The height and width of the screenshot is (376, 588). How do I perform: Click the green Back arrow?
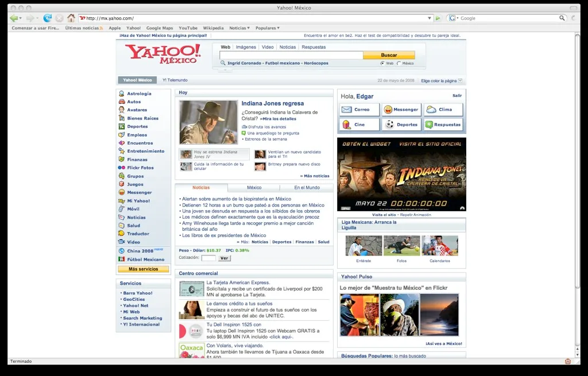pos(14,18)
